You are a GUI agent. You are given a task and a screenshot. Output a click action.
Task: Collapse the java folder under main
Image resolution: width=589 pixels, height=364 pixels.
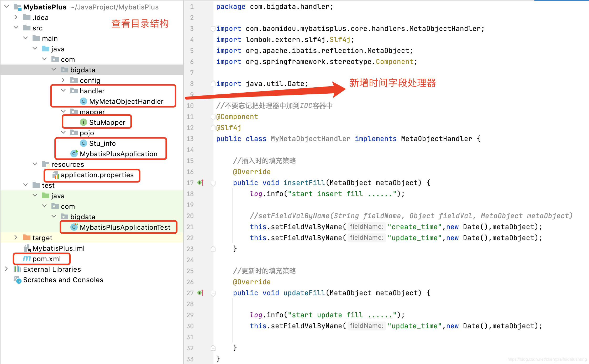click(x=35, y=49)
